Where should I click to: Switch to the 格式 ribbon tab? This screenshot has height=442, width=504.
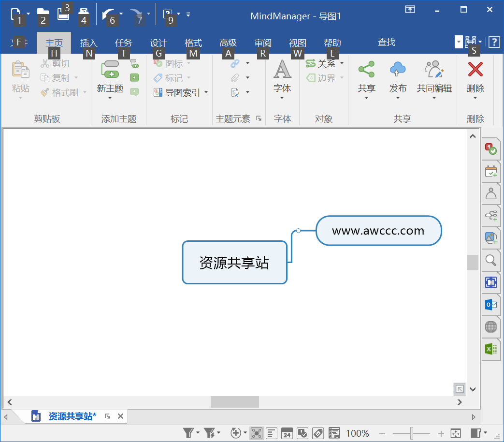tap(193, 43)
